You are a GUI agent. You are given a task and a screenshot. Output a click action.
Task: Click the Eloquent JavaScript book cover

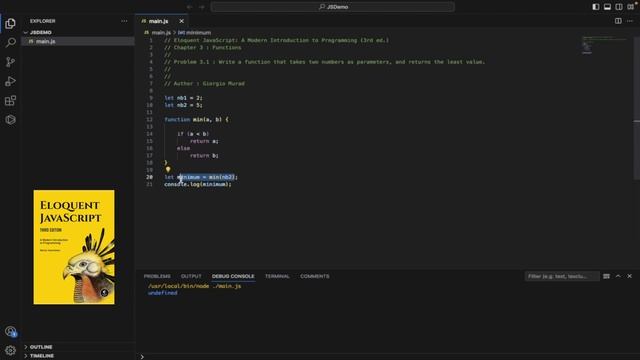click(x=74, y=247)
